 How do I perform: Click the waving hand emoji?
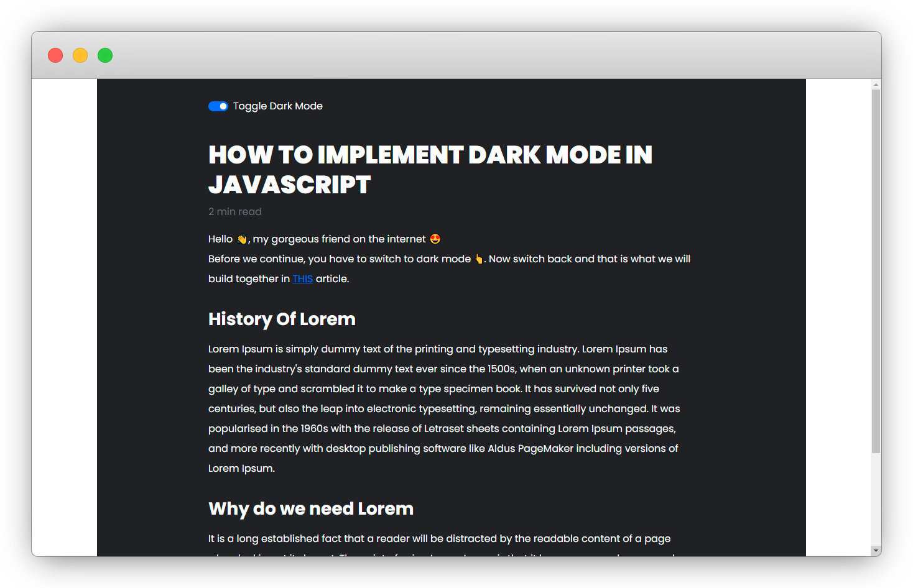point(242,239)
